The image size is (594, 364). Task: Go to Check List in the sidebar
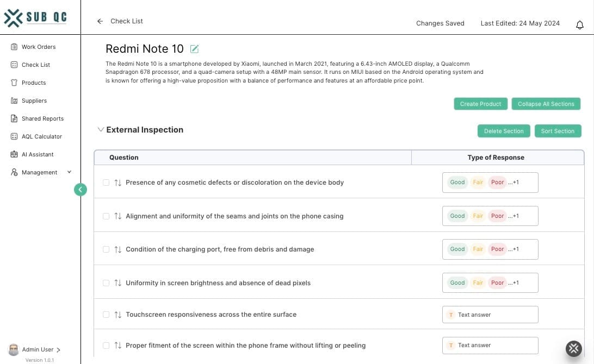pyautogui.click(x=35, y=65)
